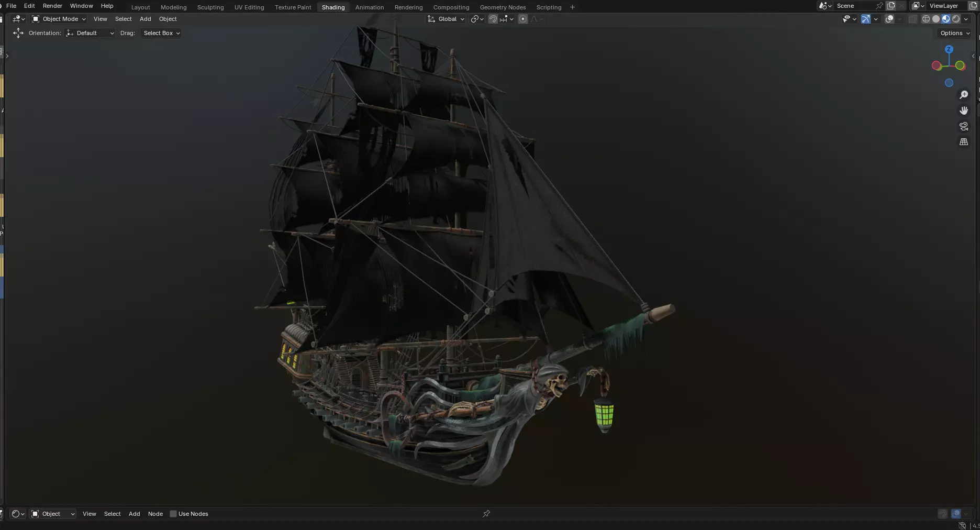Open the transform pivot point dropdown

477,19
